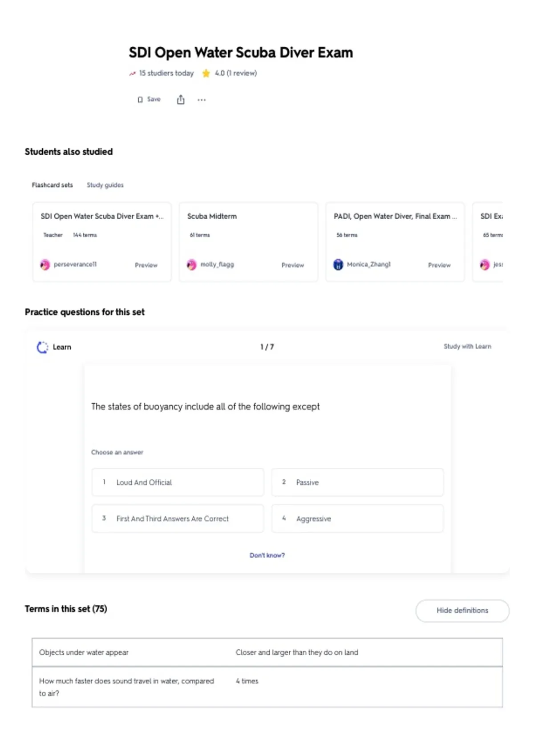Click the molly_flagg username
This screenshot has width=534, height=756.
tap(217, 264)
